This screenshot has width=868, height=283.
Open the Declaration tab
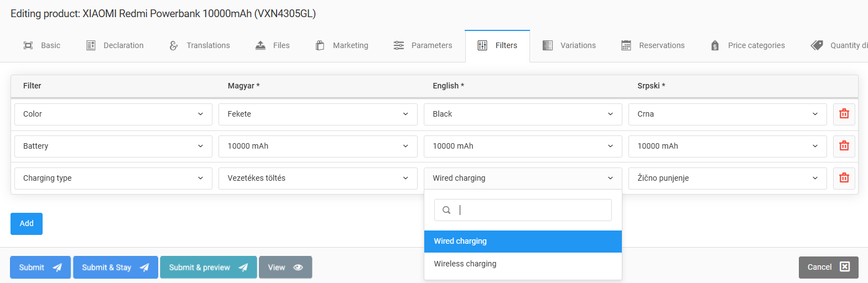click(x=115, y=45)
